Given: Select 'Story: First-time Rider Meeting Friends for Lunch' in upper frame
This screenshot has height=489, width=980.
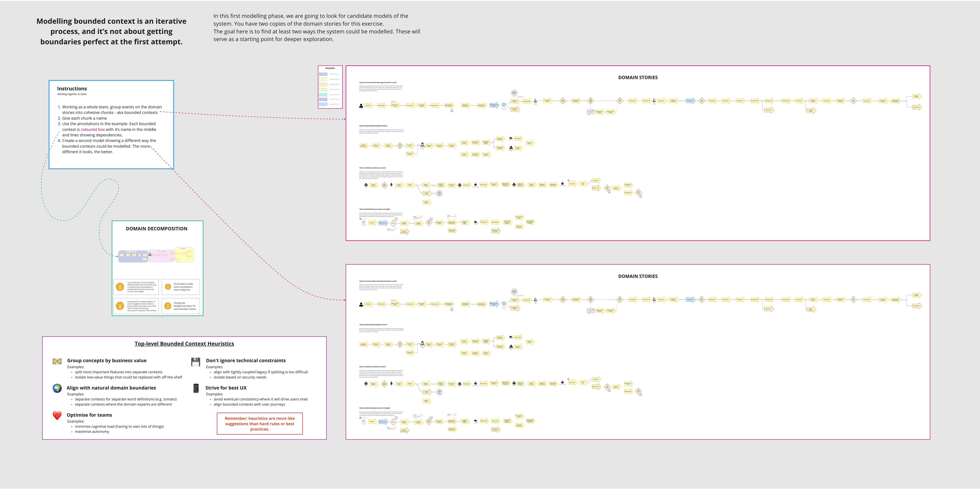Looking at the screenshot, I should 378,83.
